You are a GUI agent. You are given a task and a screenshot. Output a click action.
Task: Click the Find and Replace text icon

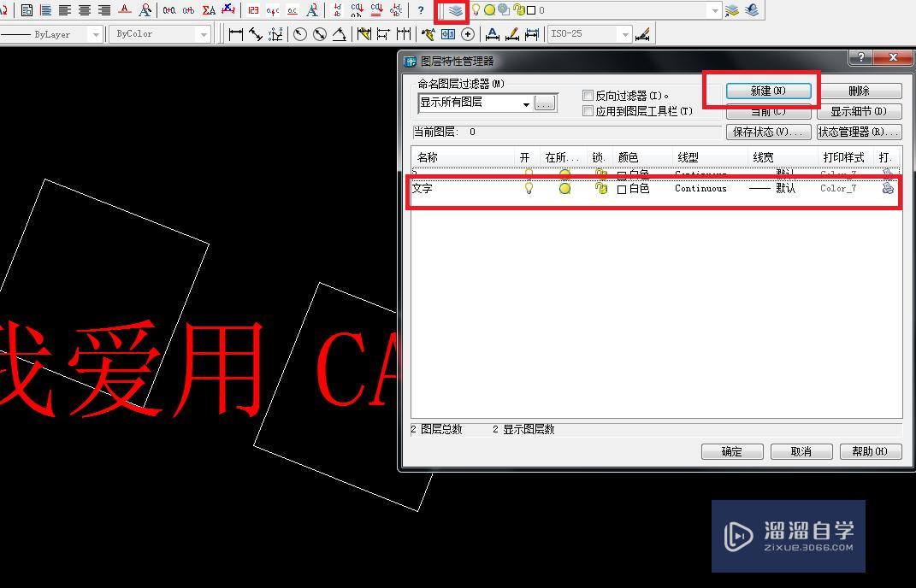(x=145, y=9)
